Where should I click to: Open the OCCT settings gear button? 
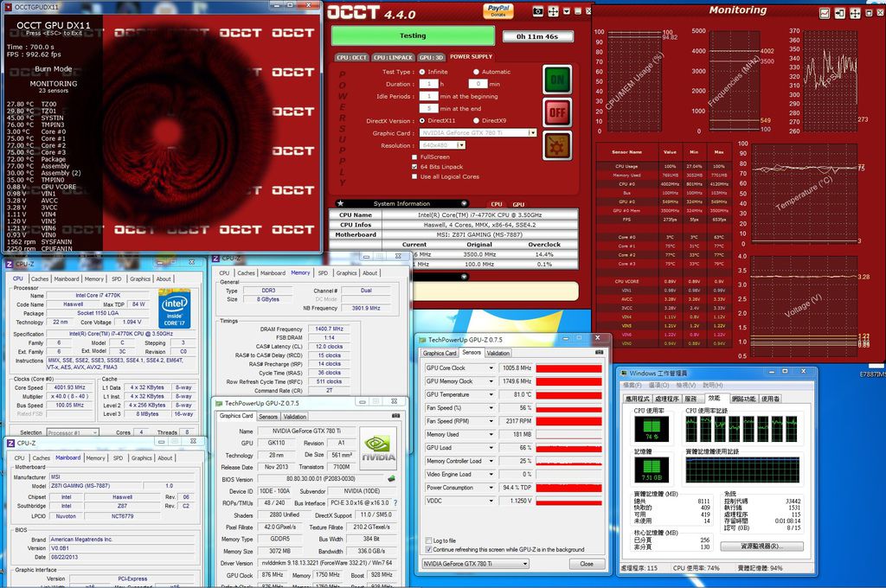point(557,146)
